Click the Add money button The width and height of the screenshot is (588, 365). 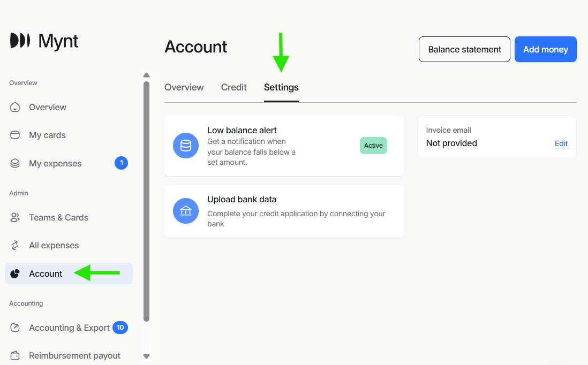pos(545,49)
